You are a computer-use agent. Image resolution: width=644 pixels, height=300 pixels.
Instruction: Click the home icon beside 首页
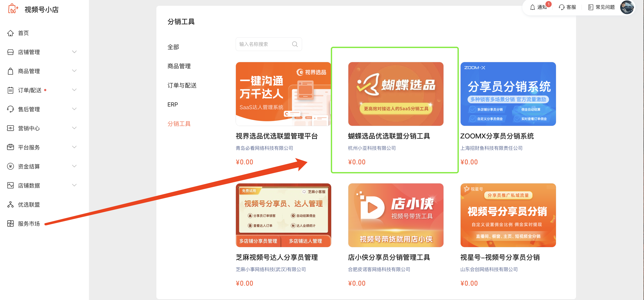pos(10,33)
